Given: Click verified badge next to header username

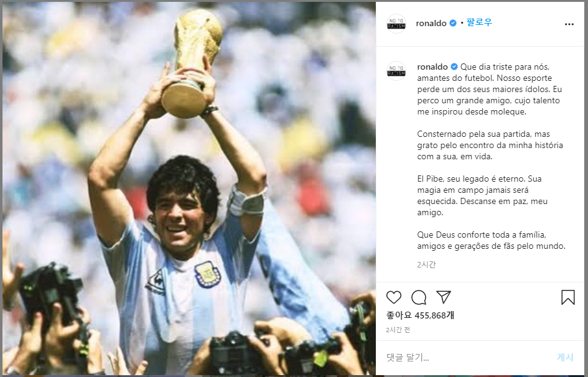Looking at the screenshot, I should tap(453, 23).
